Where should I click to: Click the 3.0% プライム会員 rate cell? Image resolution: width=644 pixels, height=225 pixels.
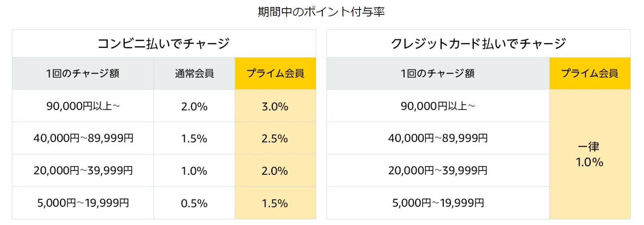point(275,106)
